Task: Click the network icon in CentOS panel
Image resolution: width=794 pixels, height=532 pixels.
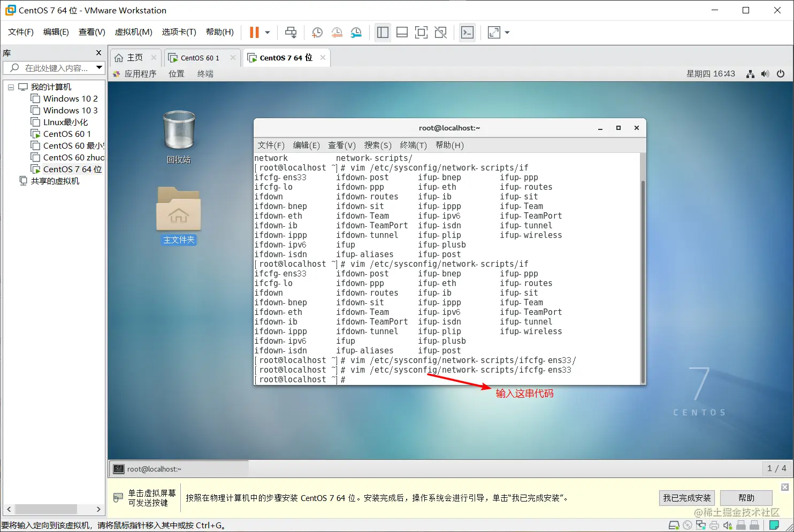Action: tap(750, 74)
